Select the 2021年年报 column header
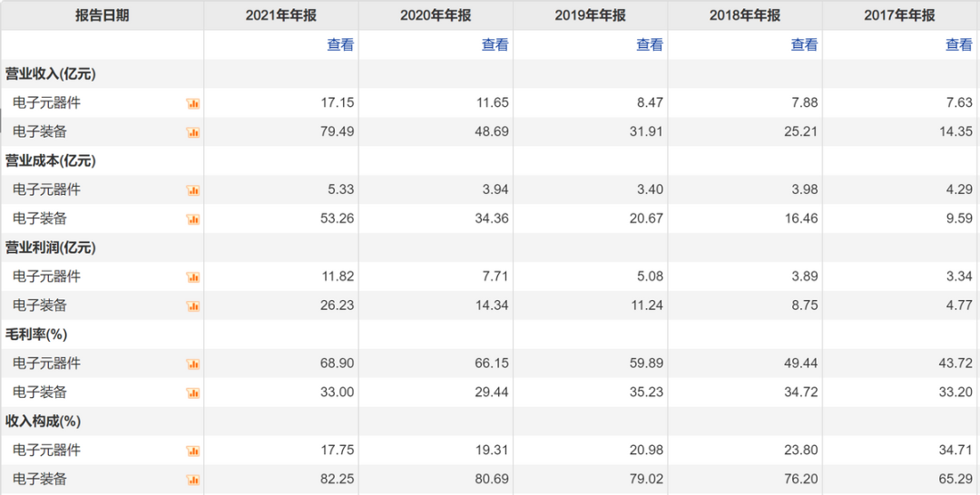The width and height of the screenshot is (980, 495). [x=280, y=15]
